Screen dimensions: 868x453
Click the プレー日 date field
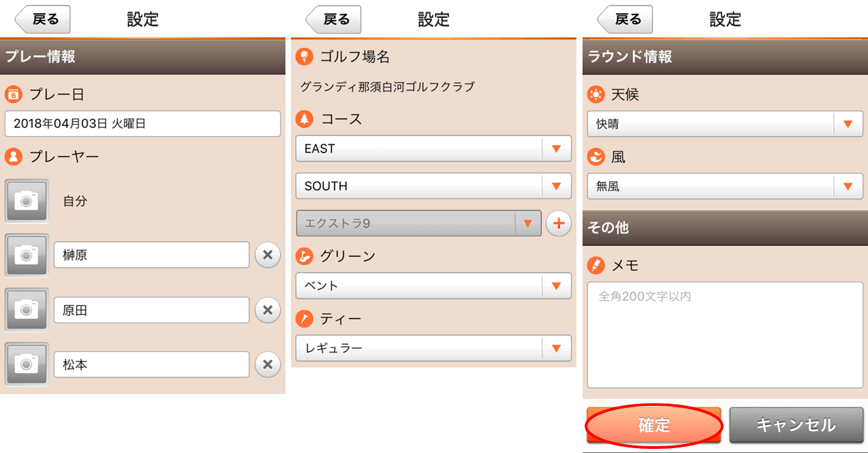[142, 124]
